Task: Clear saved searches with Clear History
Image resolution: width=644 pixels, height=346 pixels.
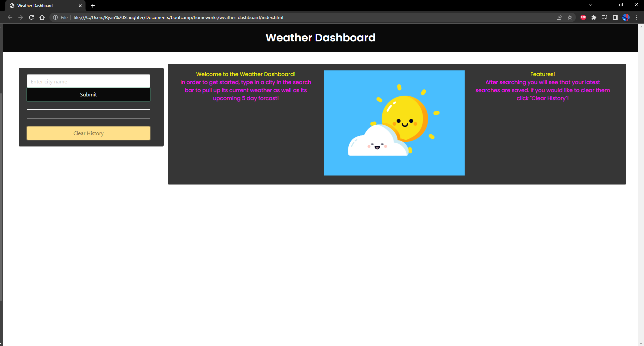Action: click(88, 133)
